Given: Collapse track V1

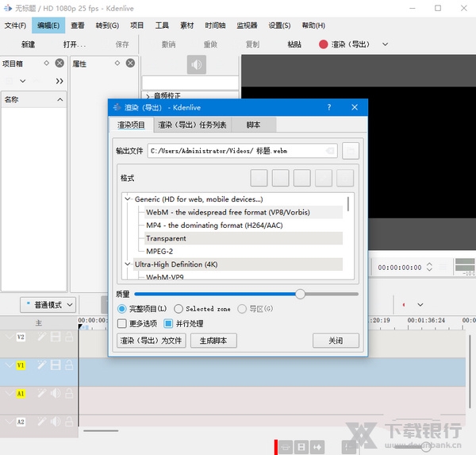Looking at the screenshot, I should coord(10,364).
